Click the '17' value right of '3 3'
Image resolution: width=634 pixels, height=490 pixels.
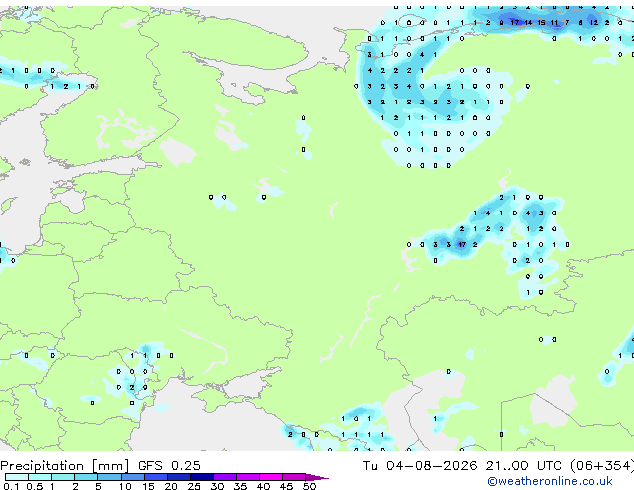(x=462, y=245)
